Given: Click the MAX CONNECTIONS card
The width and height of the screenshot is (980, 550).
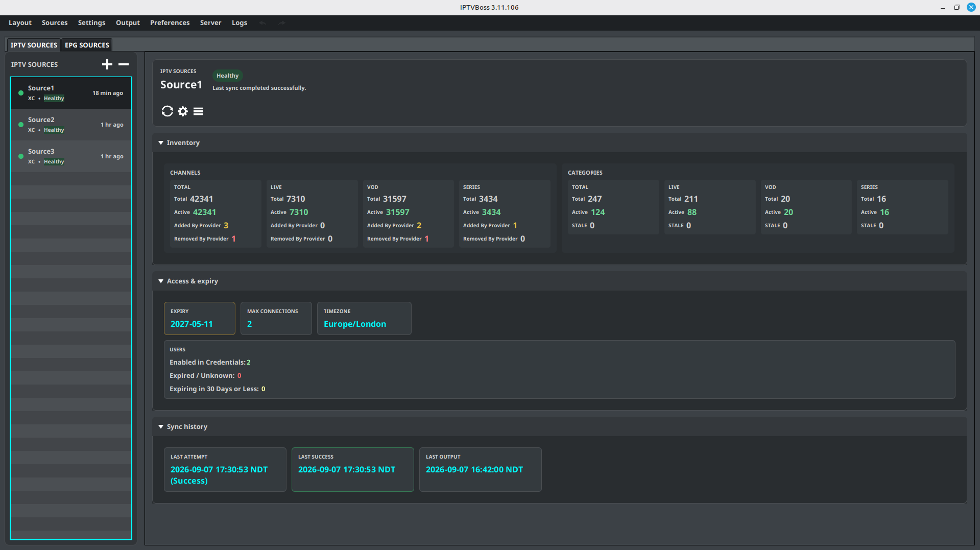Looking at the screenshot, I should click(x=276, y=318).
